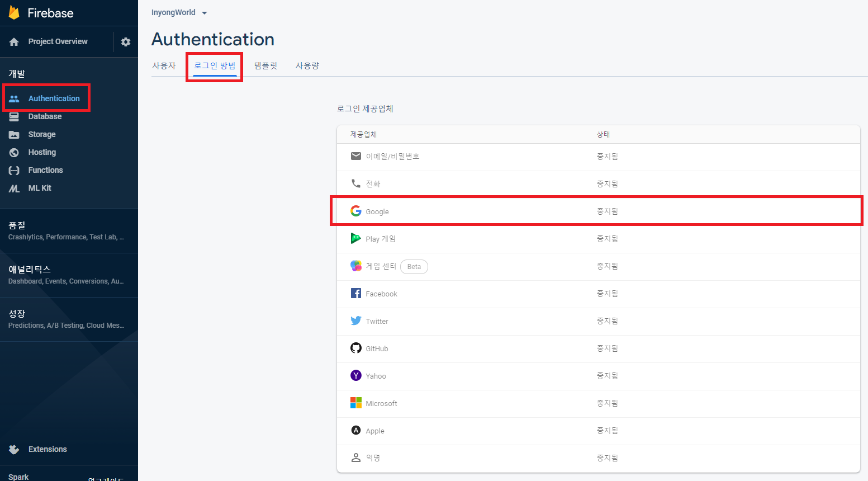Click the Project Overview home icon
This screenshot has height=481, width=868.
[14, 42]
